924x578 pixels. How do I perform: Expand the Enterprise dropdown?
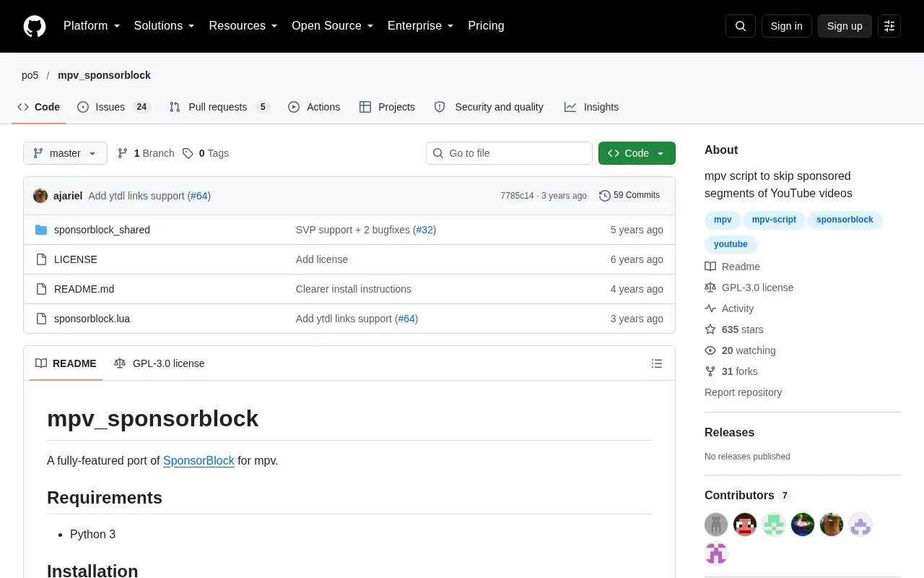pyautogui.click(x=421, y=26)
